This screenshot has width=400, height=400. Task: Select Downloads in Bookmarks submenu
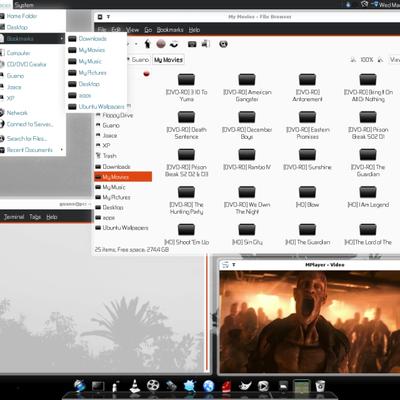click(96, 39)
